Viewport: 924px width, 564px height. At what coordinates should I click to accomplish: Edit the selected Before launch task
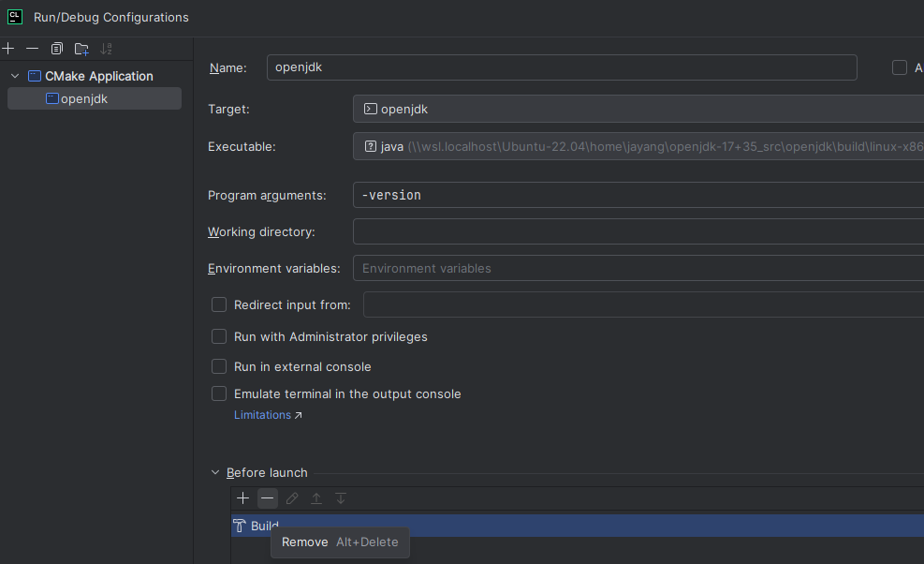(292, 498)
